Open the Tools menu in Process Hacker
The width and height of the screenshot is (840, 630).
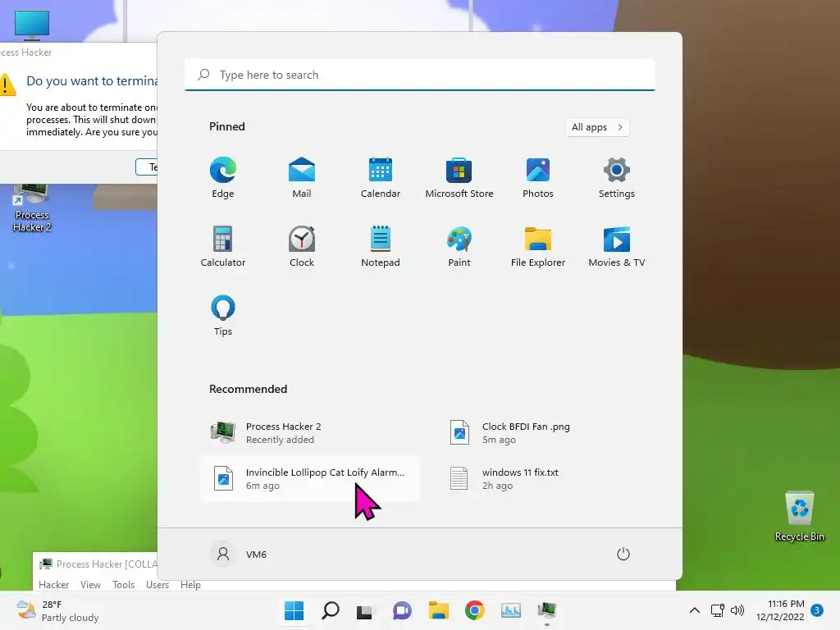point(123,584)
